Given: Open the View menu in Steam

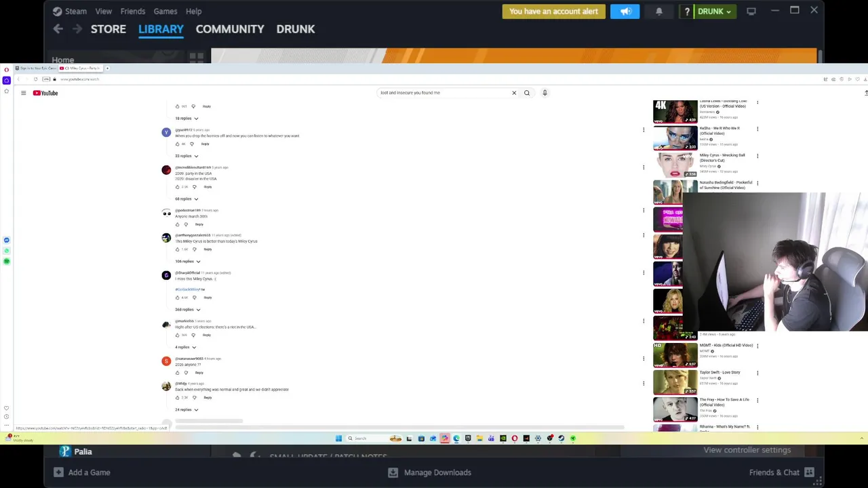Looking at the screenshot, I should (104, 11).
